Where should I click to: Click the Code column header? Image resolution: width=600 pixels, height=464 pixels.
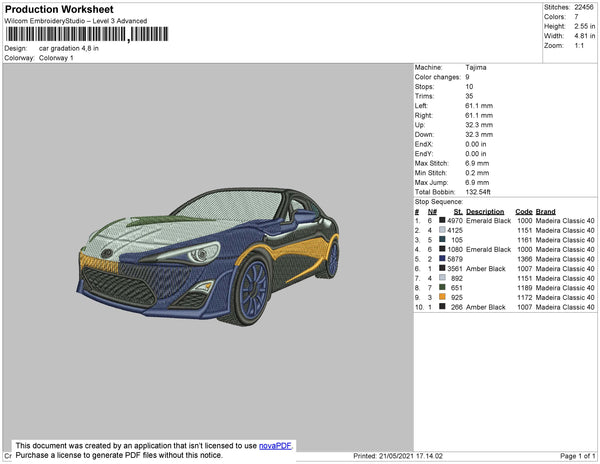pos(523,212)
